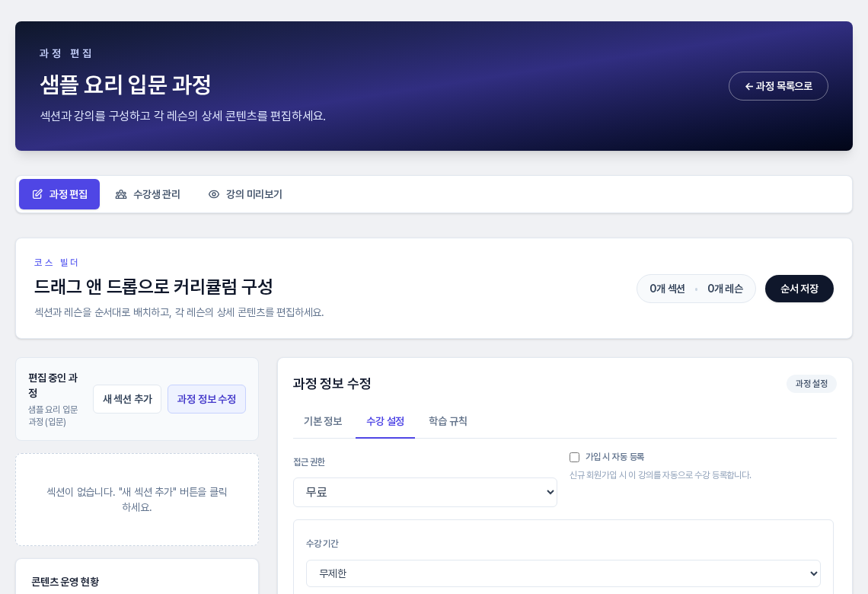Click the 샘플 요리 입문 과정 (입문) label
Screen dimensions: 868x594
53,416
